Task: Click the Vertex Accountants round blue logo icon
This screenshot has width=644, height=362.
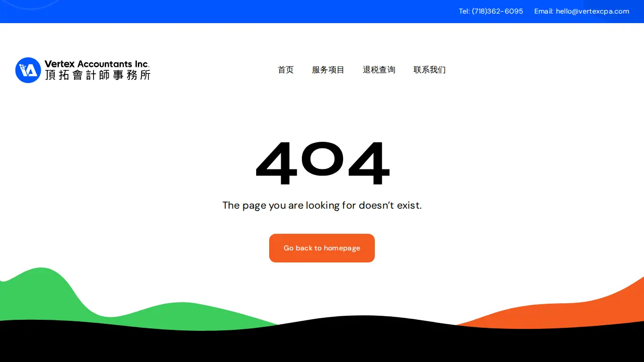Action: 28,70
